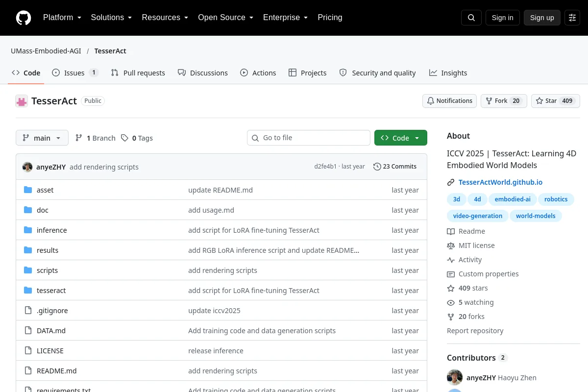Image resolution: width=588 pixels, height=392 pixels.
Task: Open the doc folder name
Action: 43,210
